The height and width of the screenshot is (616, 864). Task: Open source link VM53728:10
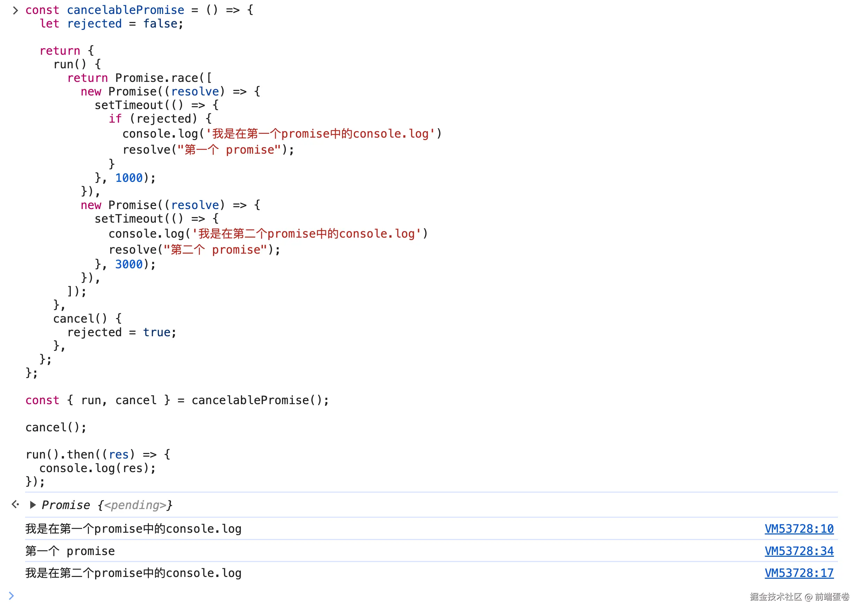(799, 529)
